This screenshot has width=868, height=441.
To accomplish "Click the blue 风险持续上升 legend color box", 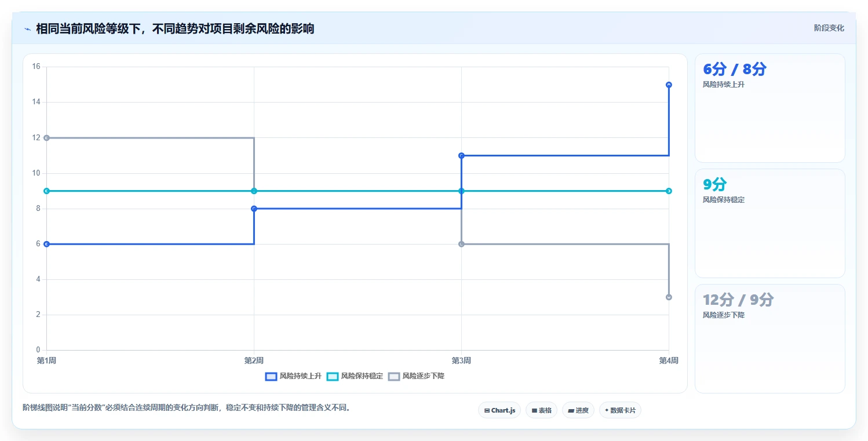I will (271, 376).
